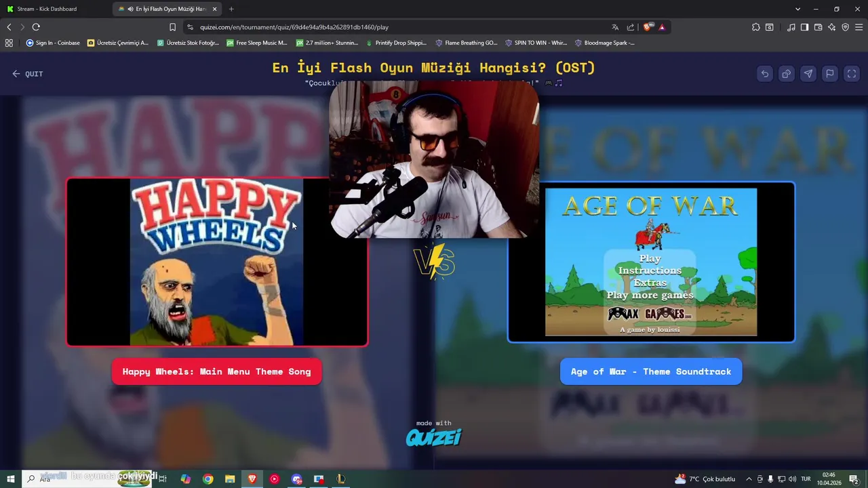This screenshot has height=488, width=868.
Task: Open the notification center icon
Action: [854, 479]
